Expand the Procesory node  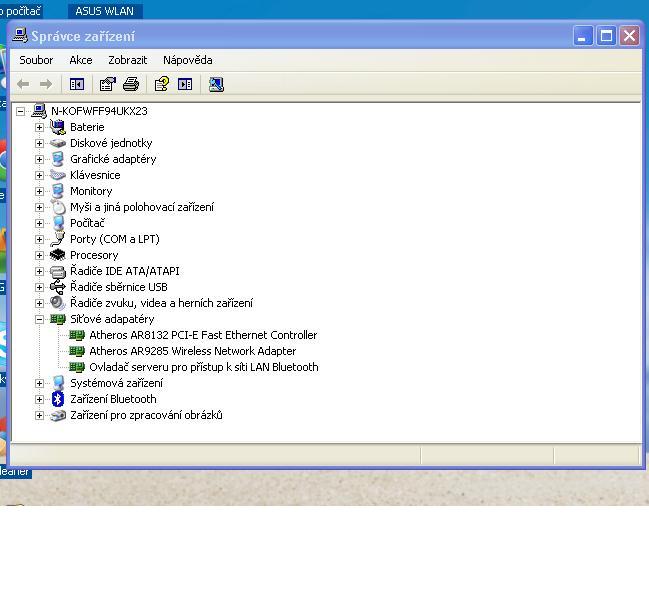pyautogui.click(x=40, y=255)
